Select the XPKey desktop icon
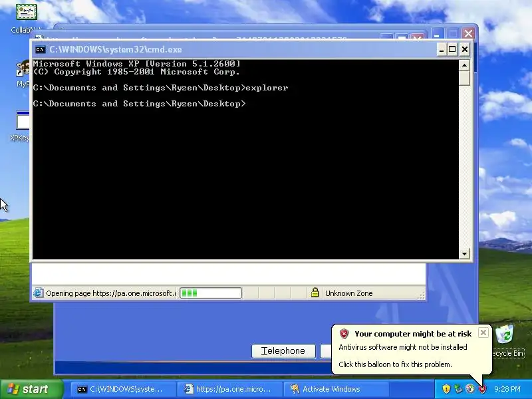 [23, 120]
